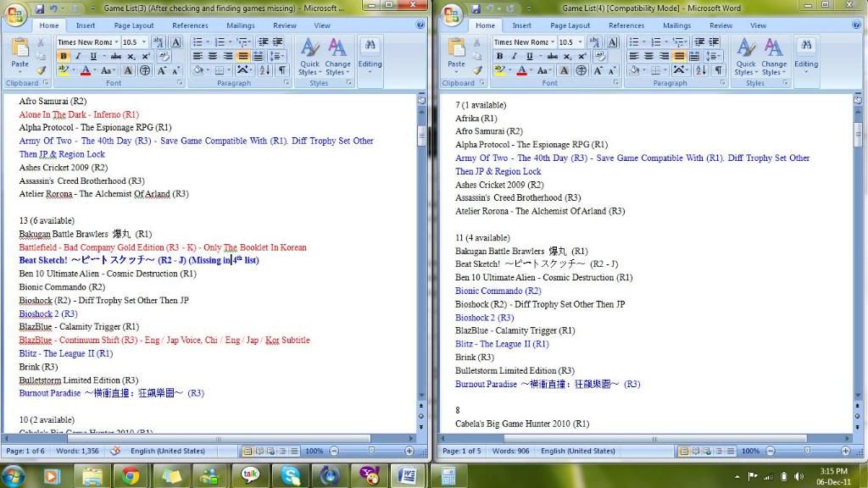Click Save icon in the right window toolbar
Image resolution: width=868 pixels, height=488 pixels.
(x=477, y=8)
